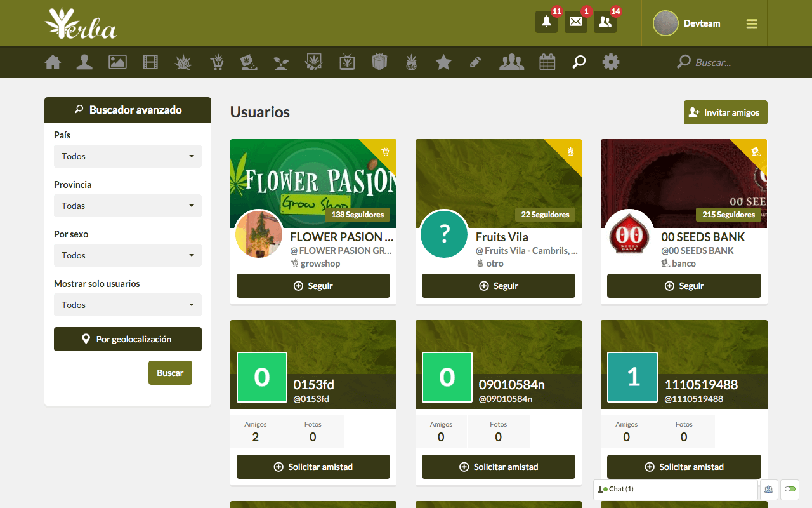Click the Por geolocalización button
This screenshot has height=508, width=812.
click(x=128, y=339)
